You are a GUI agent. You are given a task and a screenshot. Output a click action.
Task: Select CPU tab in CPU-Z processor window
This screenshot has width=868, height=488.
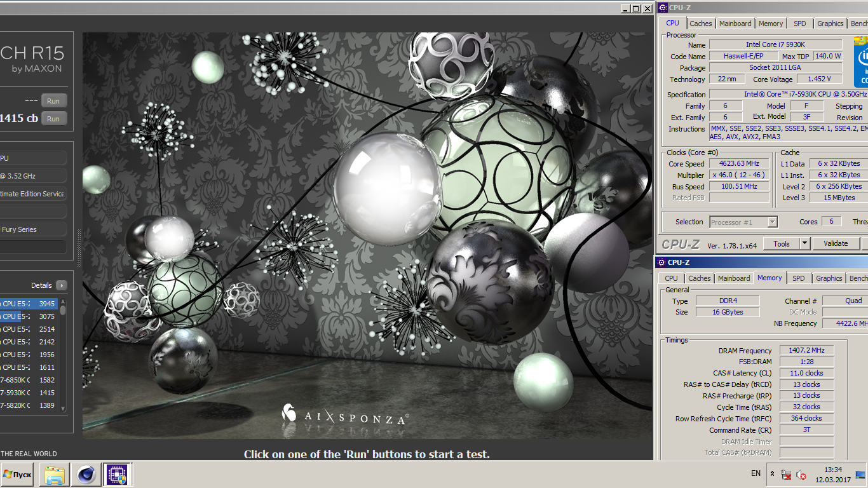pos(672,23)
